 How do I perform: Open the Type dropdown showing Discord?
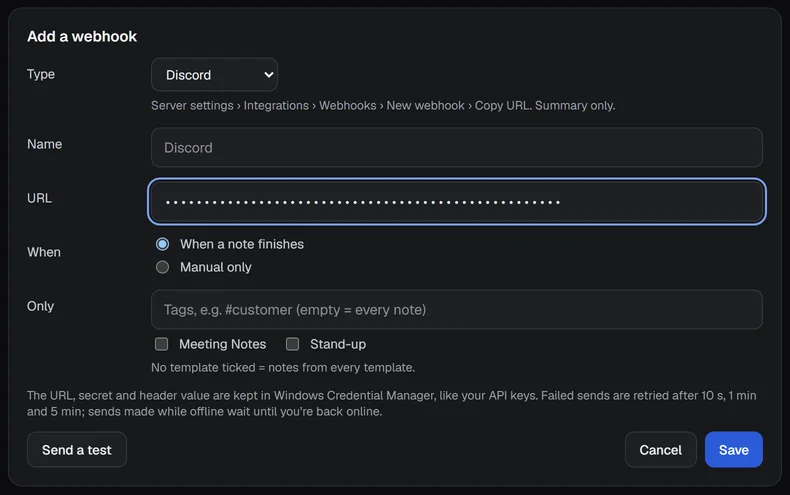(214, 75)
